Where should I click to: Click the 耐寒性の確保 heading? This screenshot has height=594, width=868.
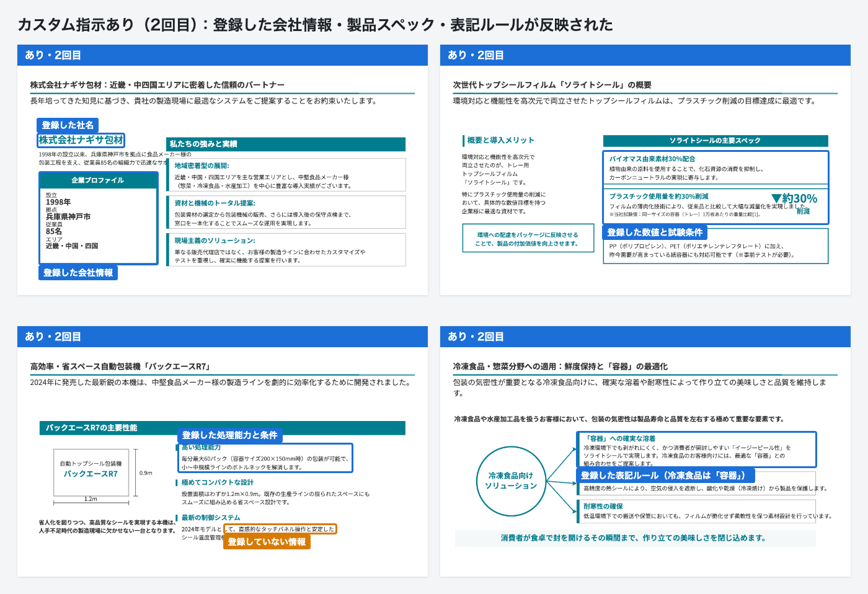pos(603,507)
